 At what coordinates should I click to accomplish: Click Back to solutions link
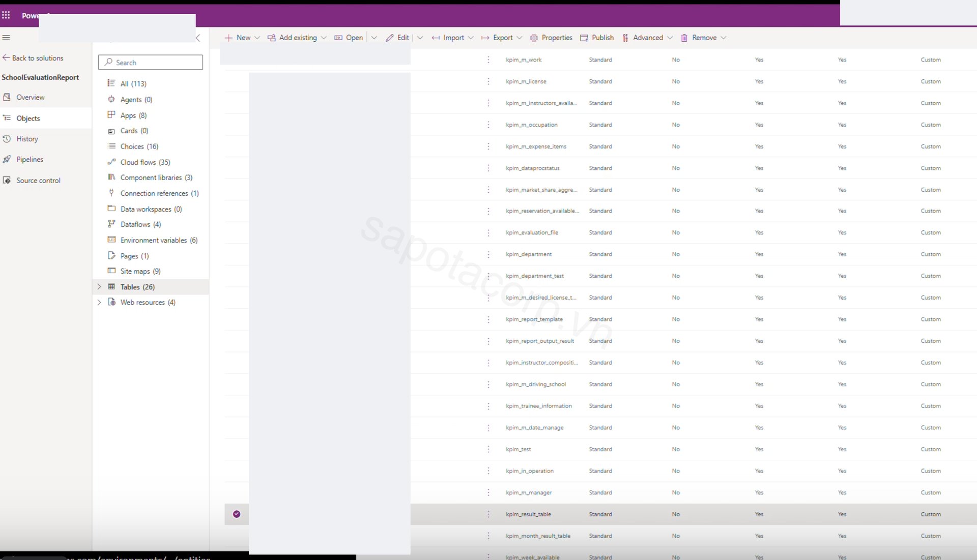[33, 58]
